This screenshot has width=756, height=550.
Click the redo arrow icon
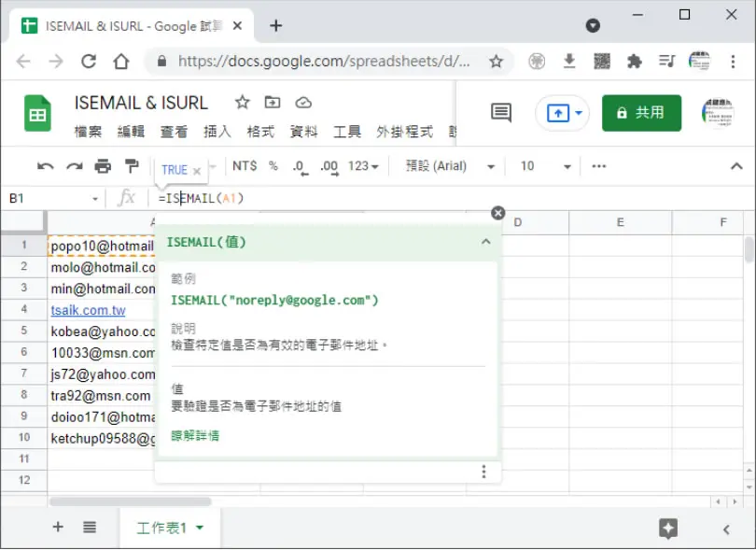coord(75,166)
